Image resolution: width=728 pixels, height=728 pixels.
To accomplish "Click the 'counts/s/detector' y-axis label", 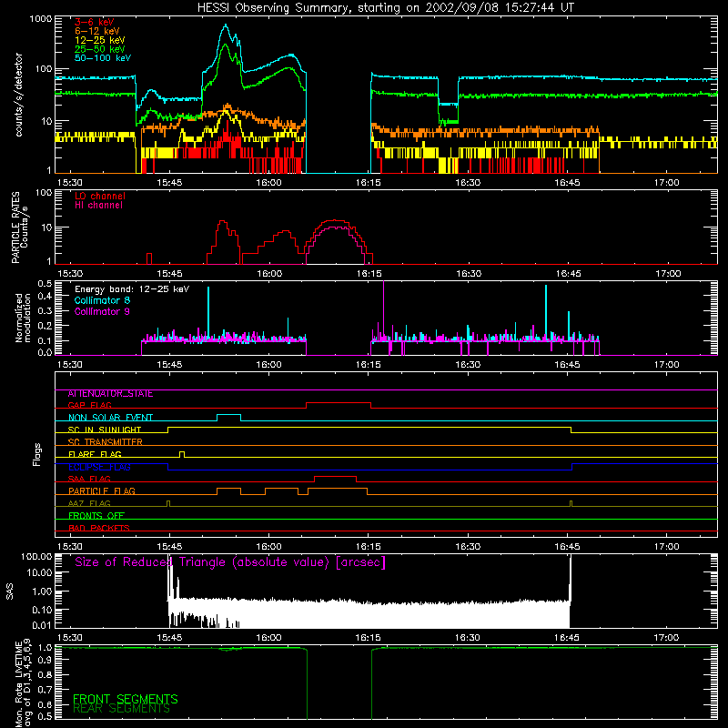I will 19,95.
